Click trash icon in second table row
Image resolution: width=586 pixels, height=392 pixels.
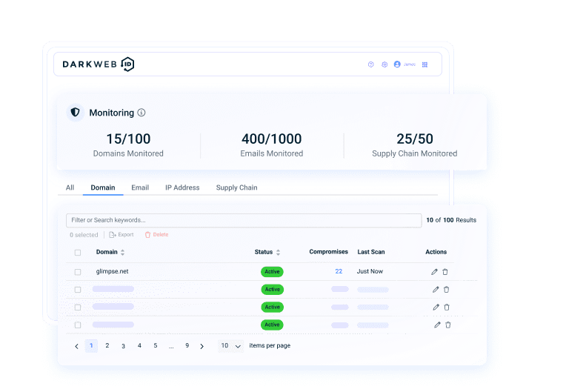(446, 289)
